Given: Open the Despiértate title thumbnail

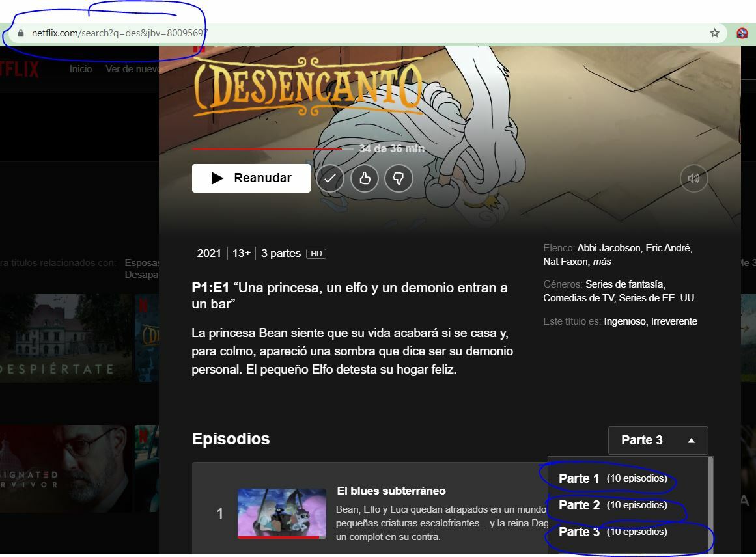Looking at the screenshot, I should click(x=66, y=338).
